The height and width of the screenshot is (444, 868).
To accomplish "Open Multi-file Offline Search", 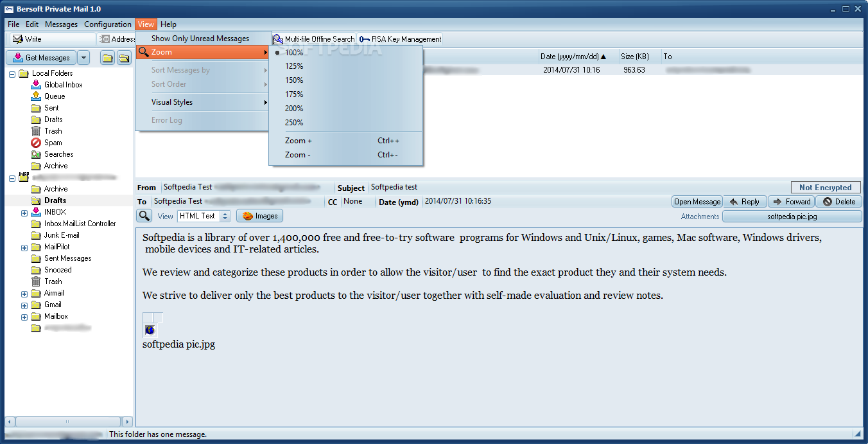I will (314, 39).
